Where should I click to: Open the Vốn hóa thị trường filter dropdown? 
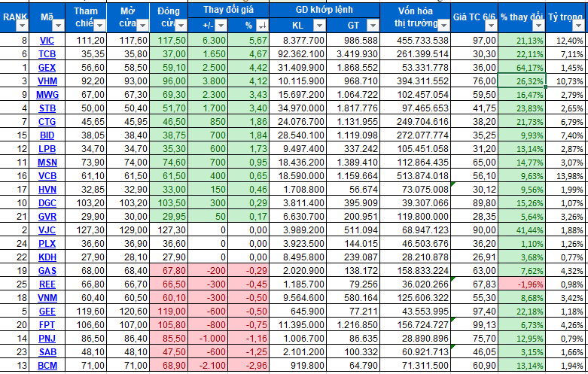443,26
